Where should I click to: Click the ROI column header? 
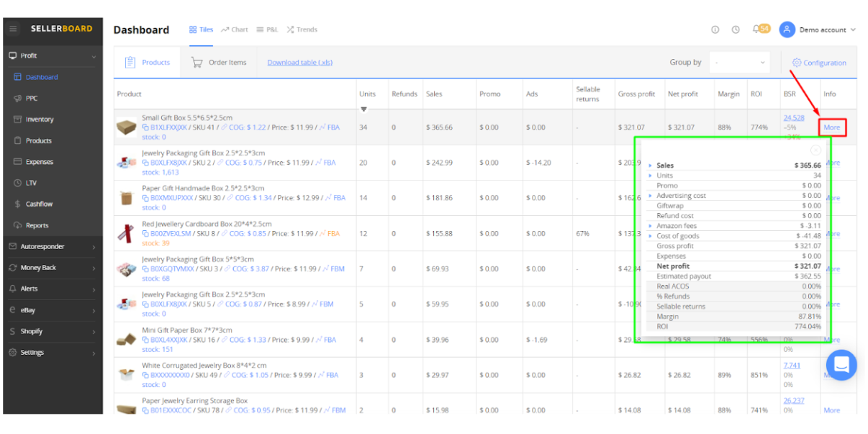click(x=756, y=94)
